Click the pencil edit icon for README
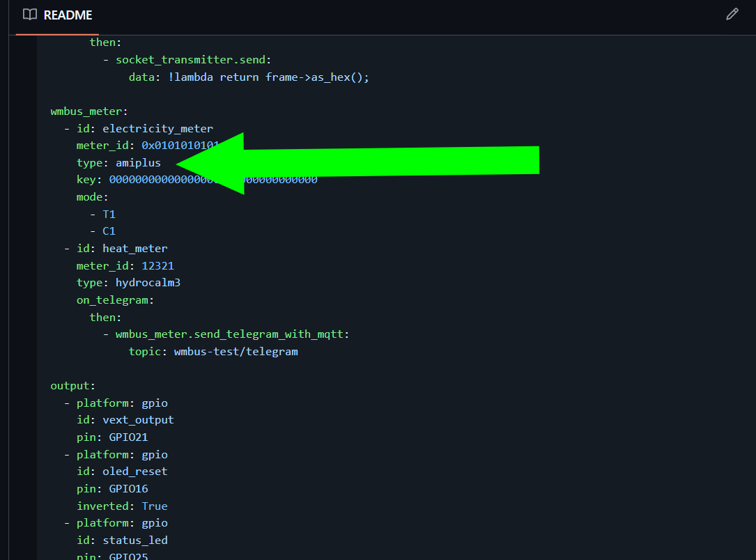Image resolution: width=756 pixels, height=560 pixels. point(732,15)
